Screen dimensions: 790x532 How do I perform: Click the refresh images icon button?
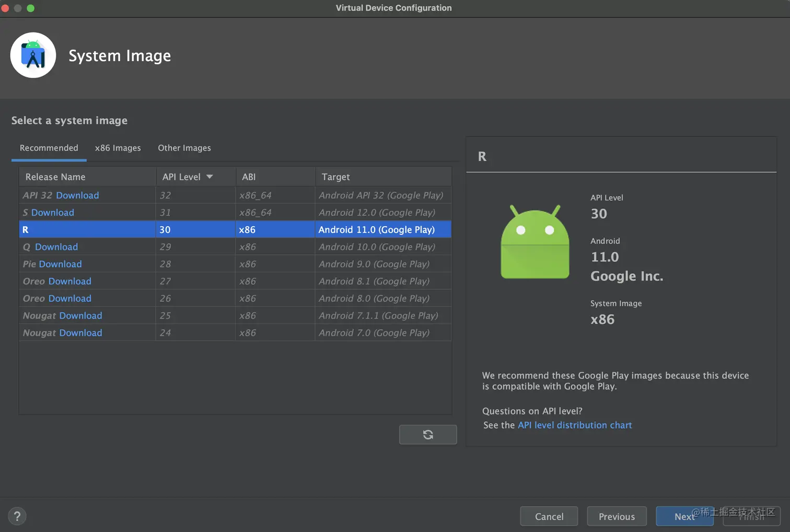(428, 434)
